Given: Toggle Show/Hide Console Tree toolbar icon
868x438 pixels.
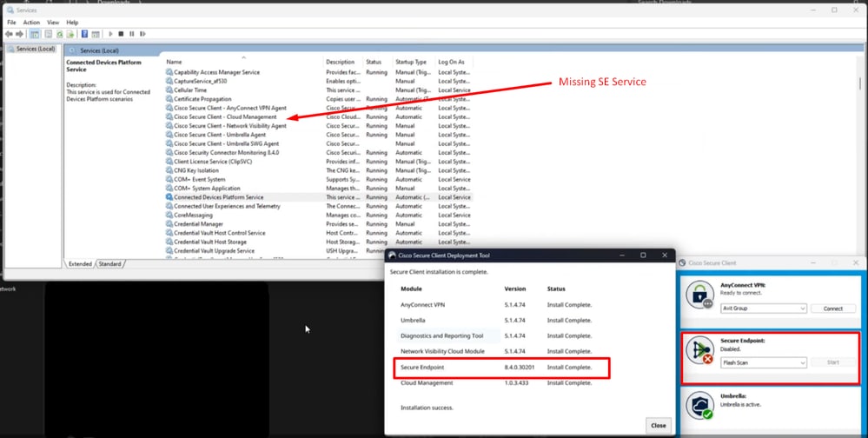Looking at the screenshot, I should pos(35,35).
